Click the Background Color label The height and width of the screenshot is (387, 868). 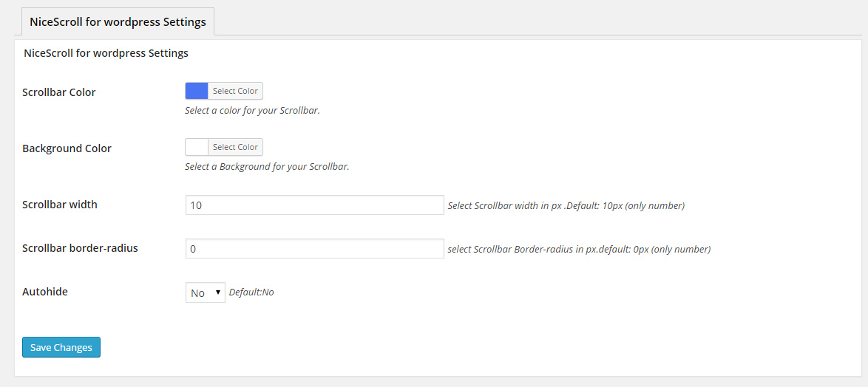[x=67, y=148]
